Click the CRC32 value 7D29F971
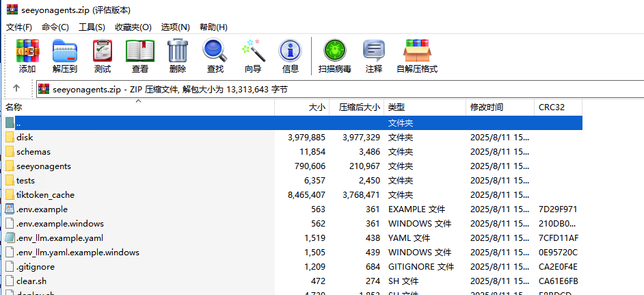This screenshot has width=644, height=295. [x=558, y=209]
